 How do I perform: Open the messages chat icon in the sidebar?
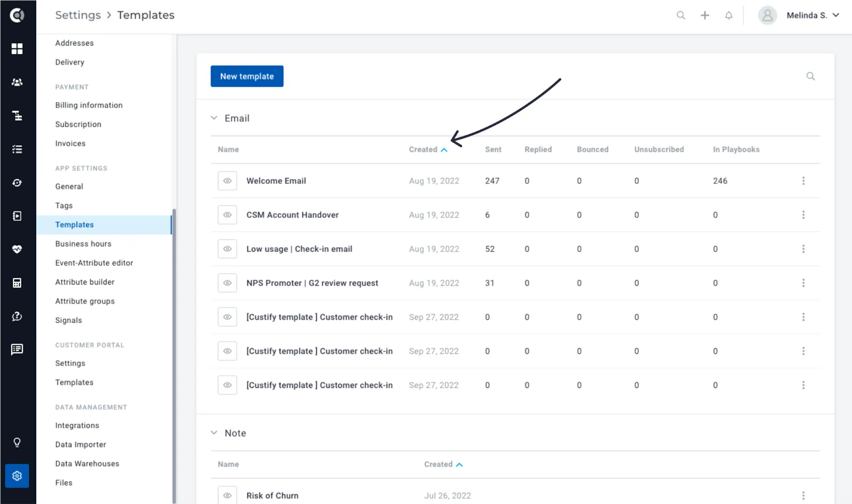(17, 350)
